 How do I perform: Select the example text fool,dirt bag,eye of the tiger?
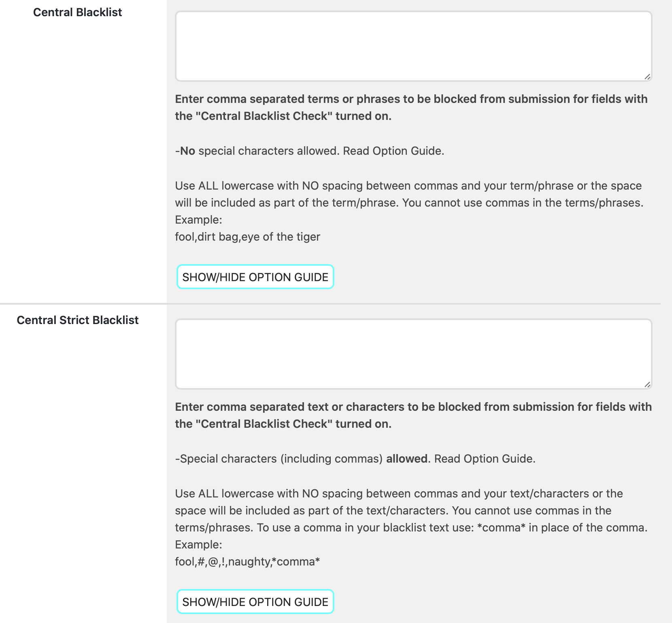[x=247, y=236]
